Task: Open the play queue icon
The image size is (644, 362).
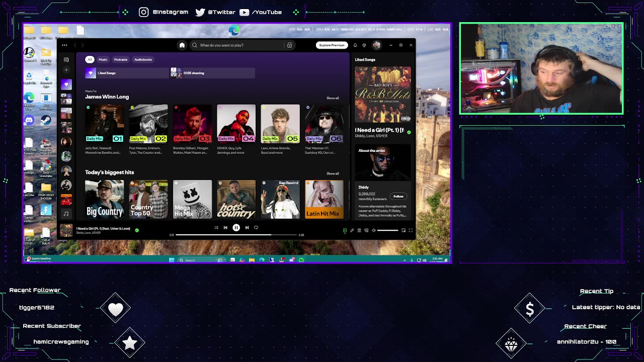Action: (x=359, y=230)
